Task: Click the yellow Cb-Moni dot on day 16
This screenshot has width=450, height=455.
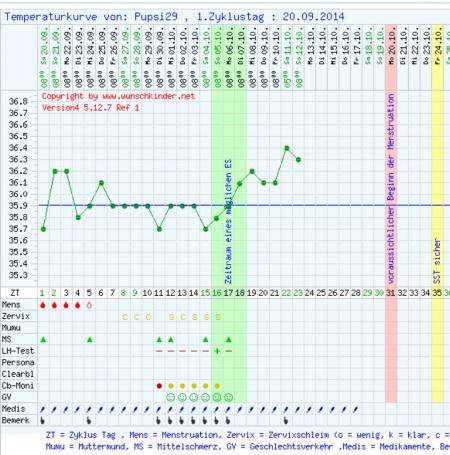Action: [217, 386]
